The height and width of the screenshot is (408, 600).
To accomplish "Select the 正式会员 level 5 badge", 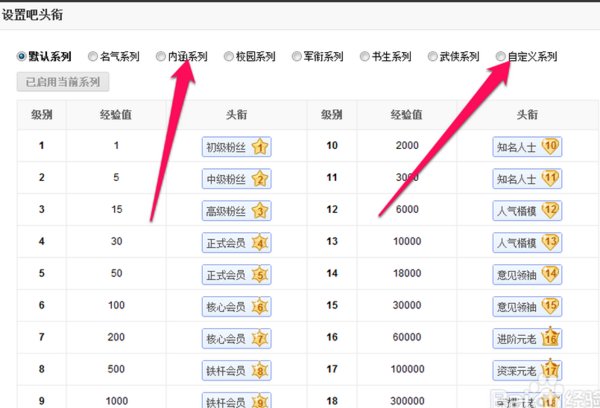I will click(x=236, y=274).
